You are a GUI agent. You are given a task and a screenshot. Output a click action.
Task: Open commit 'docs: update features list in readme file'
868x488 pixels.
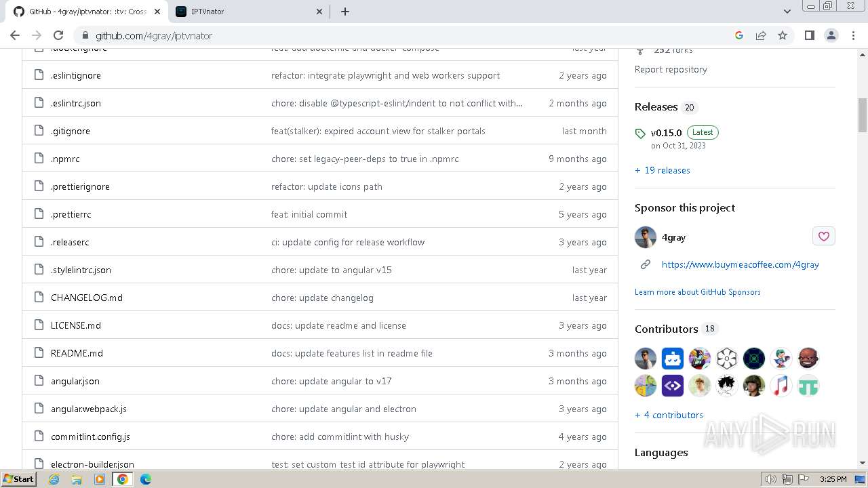352,353
